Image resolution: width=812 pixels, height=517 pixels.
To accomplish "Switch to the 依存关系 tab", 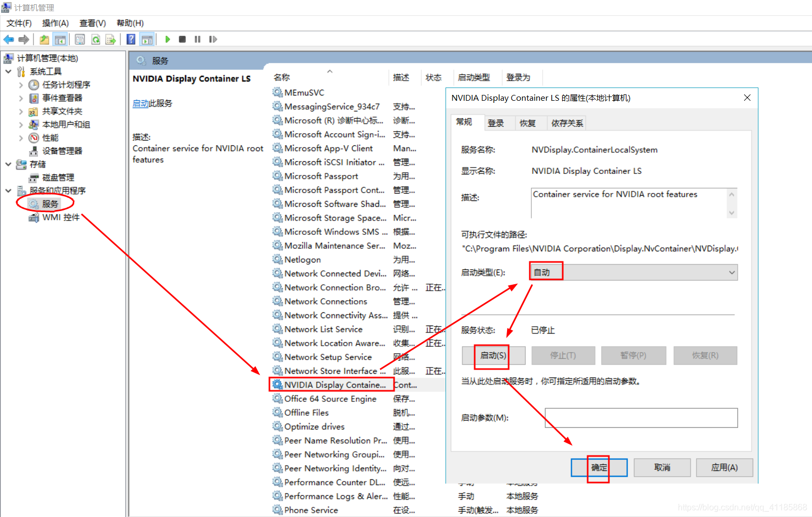I will (x=567, y=123).
